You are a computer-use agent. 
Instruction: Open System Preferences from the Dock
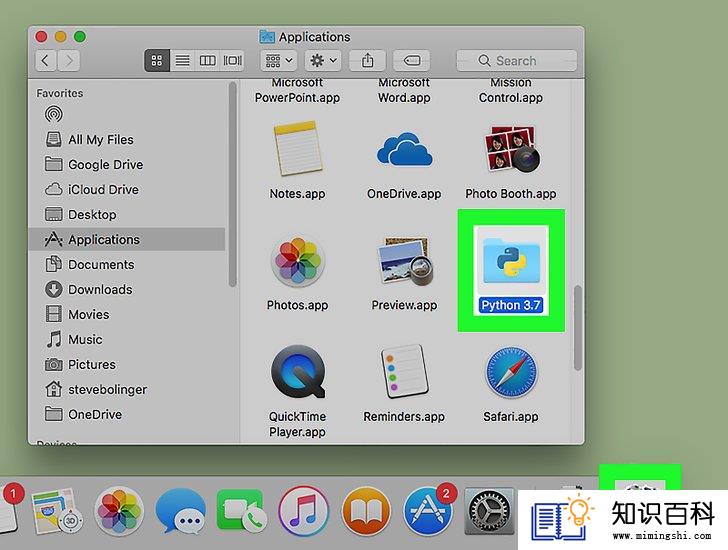click(x=489, y=511)
